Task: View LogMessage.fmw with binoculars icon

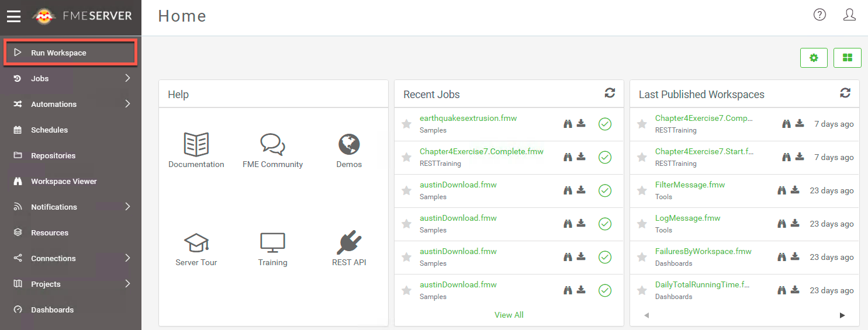Action: (781, 223)
